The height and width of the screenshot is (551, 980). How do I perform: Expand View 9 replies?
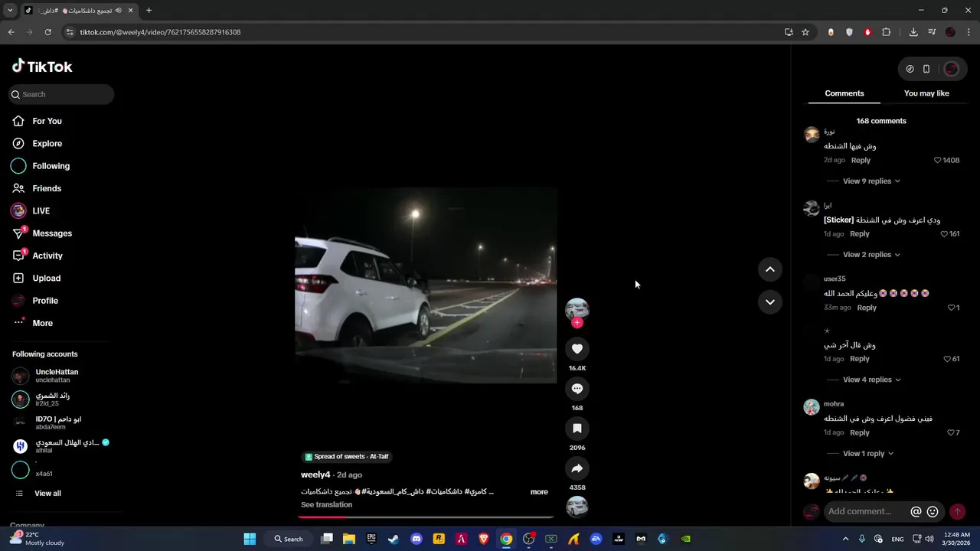click(x=871, y=181)
